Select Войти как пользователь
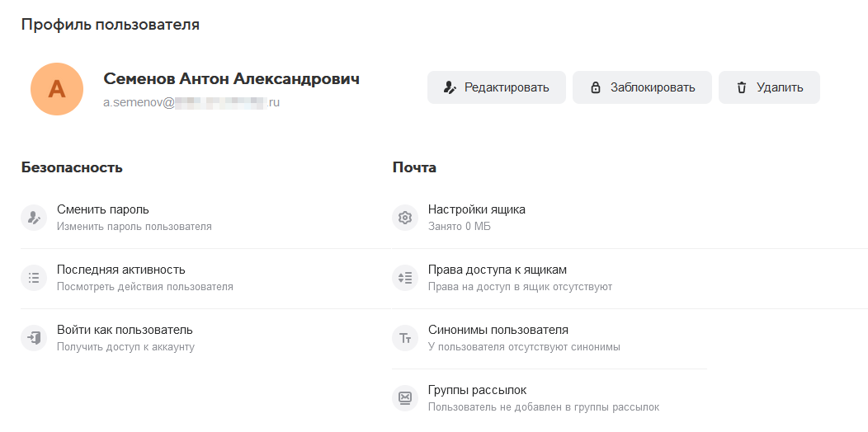The width and height of the screenshot is (868, 432). coord(125,330)
